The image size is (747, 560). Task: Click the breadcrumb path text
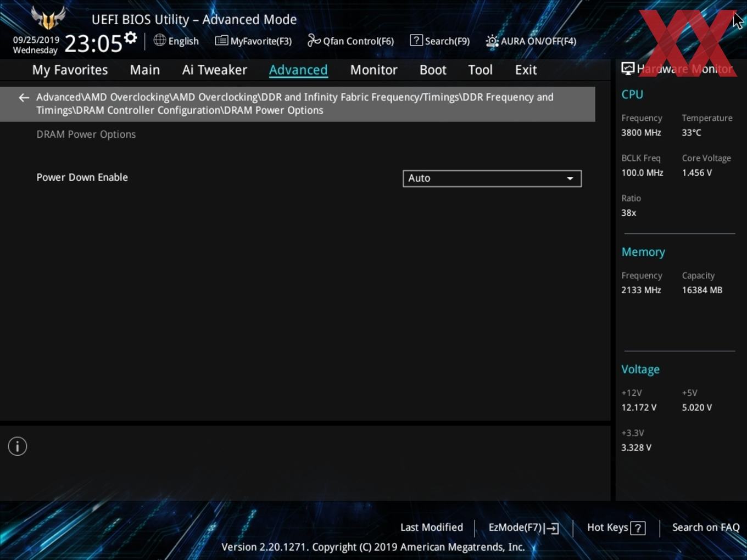pos(295,103)
